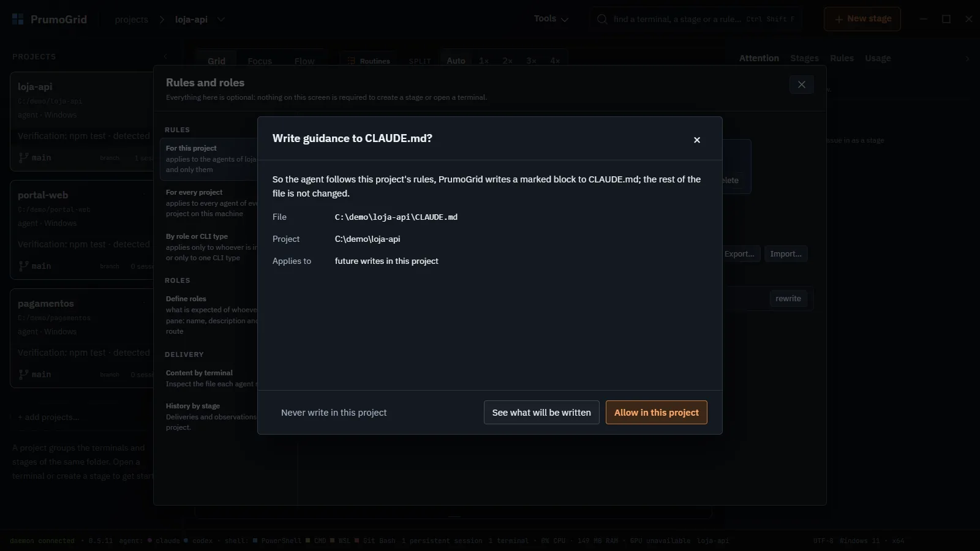Click the Routines list icon
This screenshot has height=551, width=980.
click(352, 61)
